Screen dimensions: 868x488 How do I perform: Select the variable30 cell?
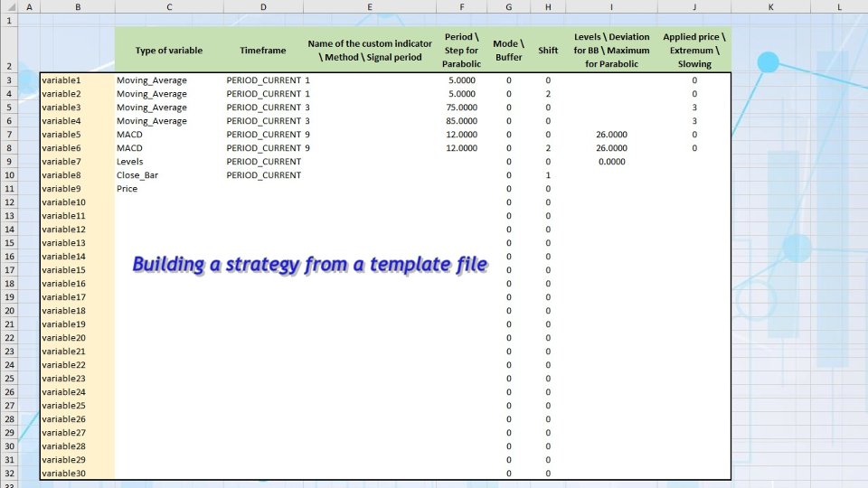point(78,474)
